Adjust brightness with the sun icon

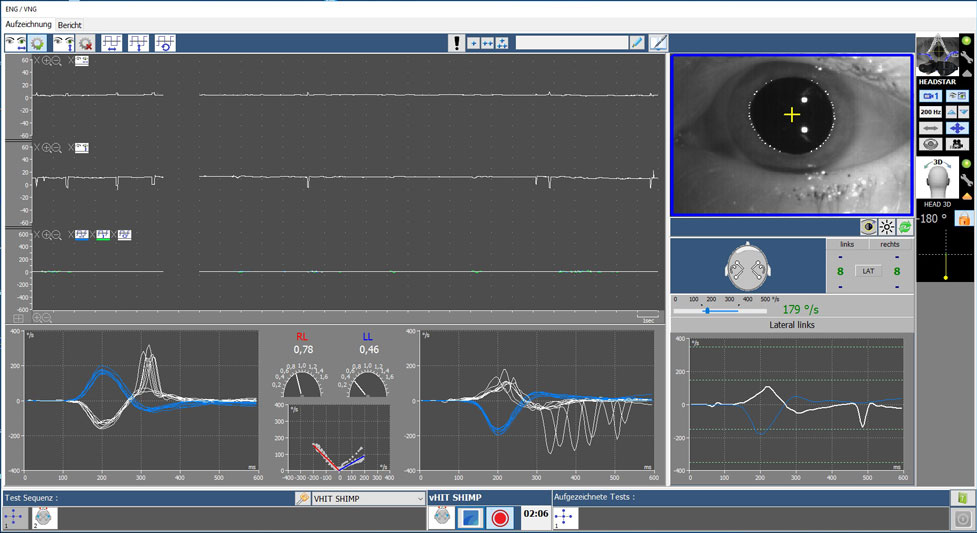tap(886, 228)
